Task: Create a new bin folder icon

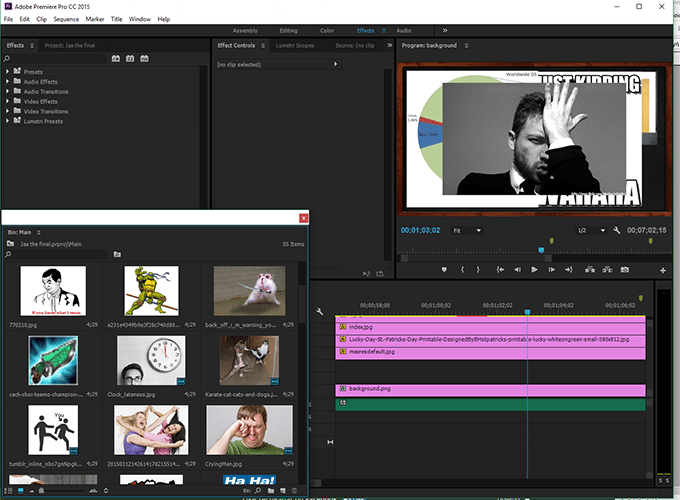Action: pyautogui.click(x=271, y=490)
